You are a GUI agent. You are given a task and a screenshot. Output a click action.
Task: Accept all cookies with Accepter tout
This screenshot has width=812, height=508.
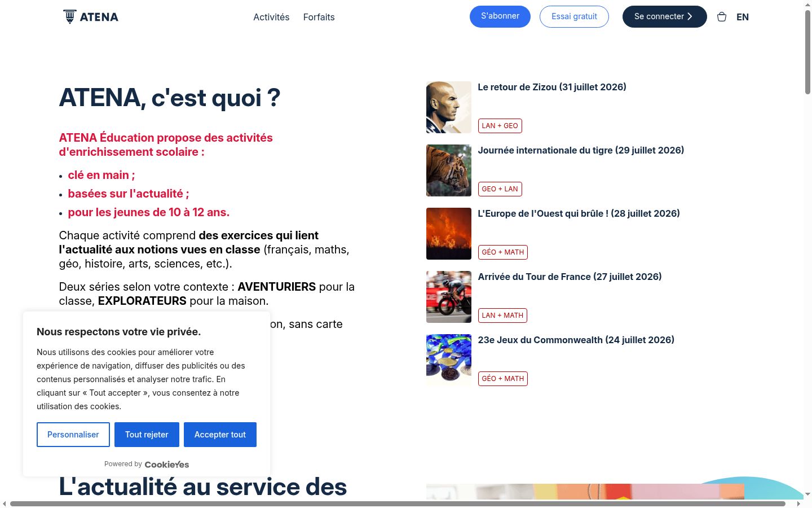tap(220, 435)
